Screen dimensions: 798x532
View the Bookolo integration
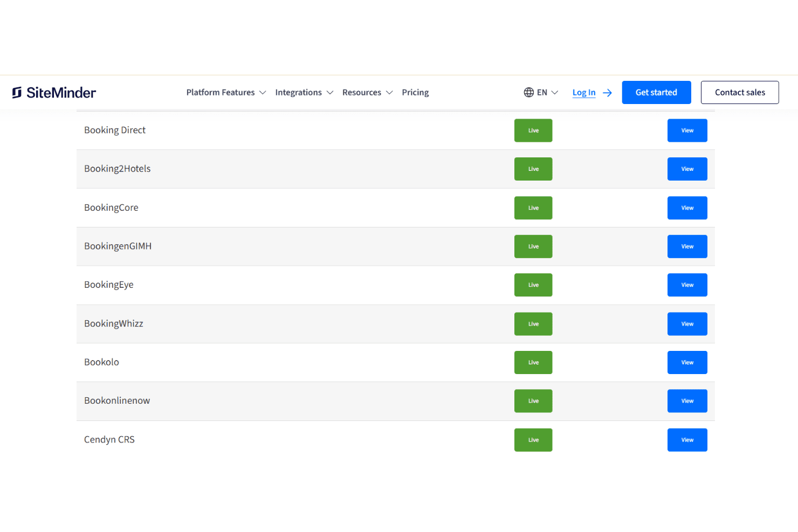tap(687, 363)
